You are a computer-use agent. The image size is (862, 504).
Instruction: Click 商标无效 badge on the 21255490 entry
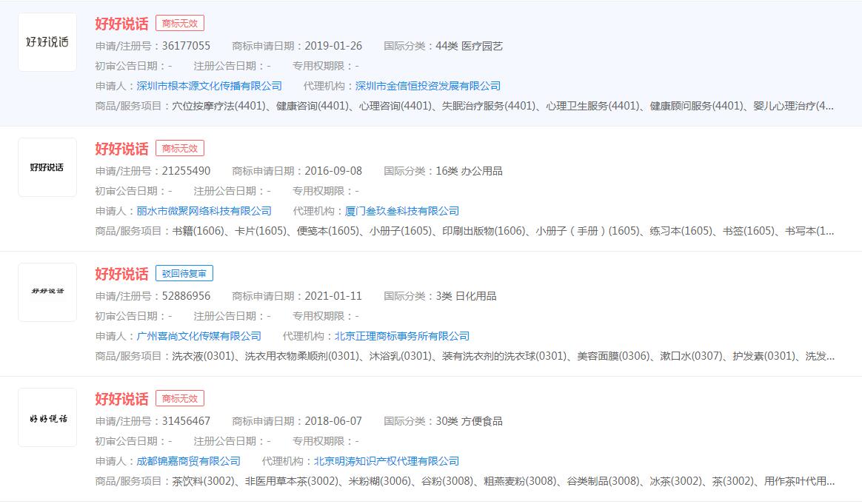[180, 148]
